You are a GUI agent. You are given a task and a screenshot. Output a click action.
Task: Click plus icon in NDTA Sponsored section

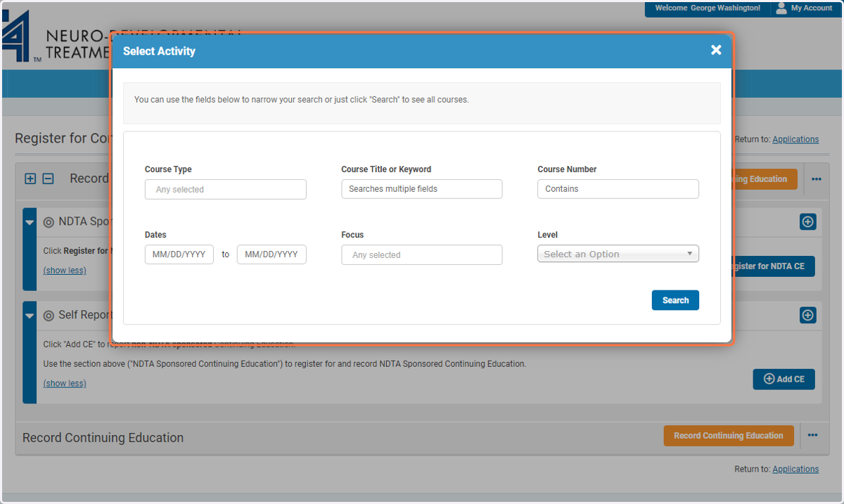click(x=808, y=221)
